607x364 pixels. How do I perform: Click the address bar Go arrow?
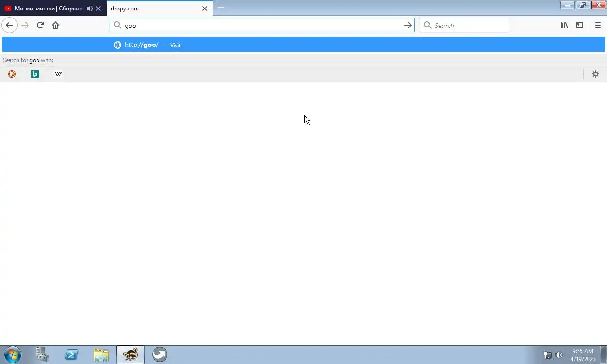(x=408, y=25)
